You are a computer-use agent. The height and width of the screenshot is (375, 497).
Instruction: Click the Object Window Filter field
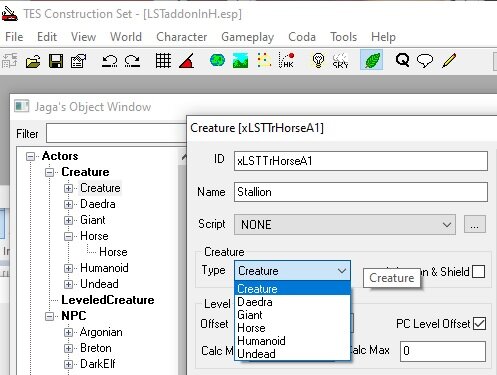(x=116, y=133)
